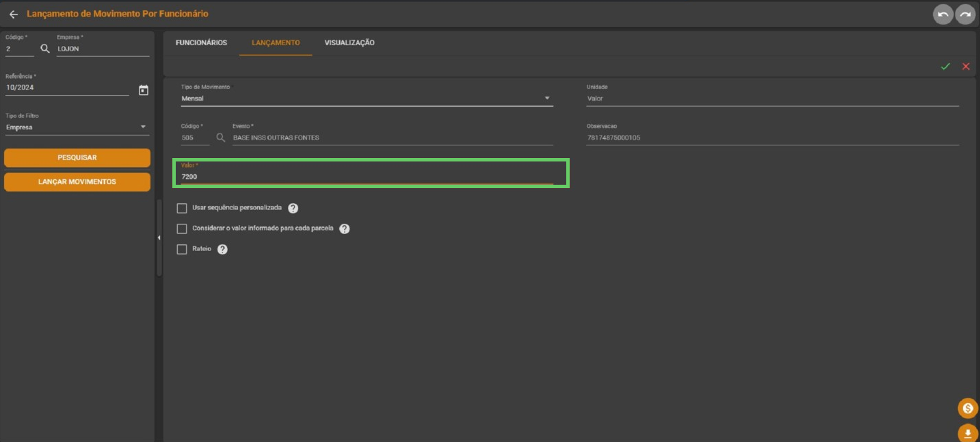The image size is (980, 442).
Task: Click the Observacao field
Action: 773,138
